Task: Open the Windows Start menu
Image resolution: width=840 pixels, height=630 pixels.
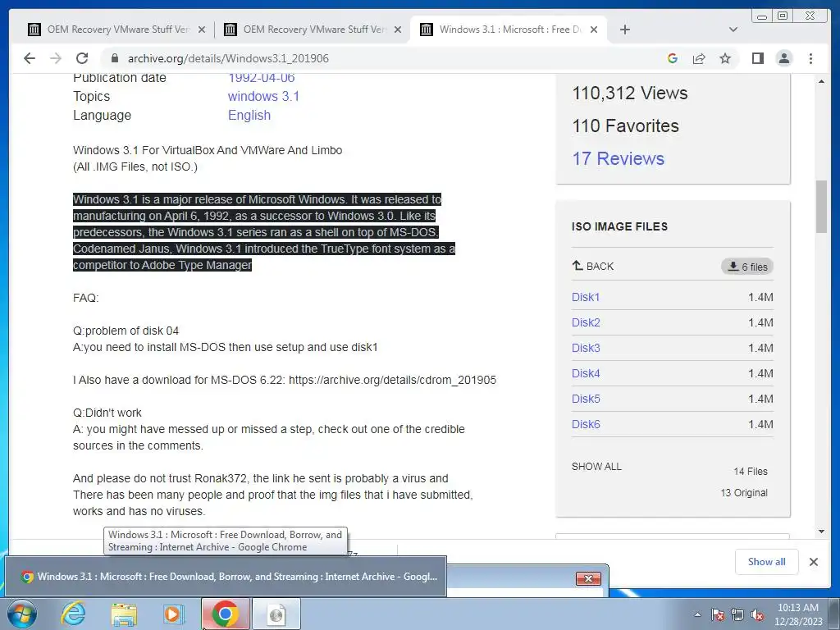Action: pos(22,614)
